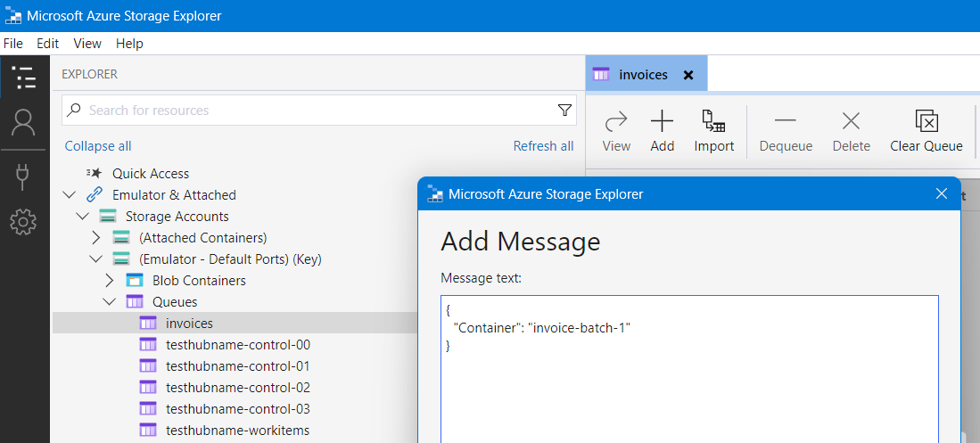
Task: Click the testhubname-control-00 queue icon
Action: tap(147, 345)
